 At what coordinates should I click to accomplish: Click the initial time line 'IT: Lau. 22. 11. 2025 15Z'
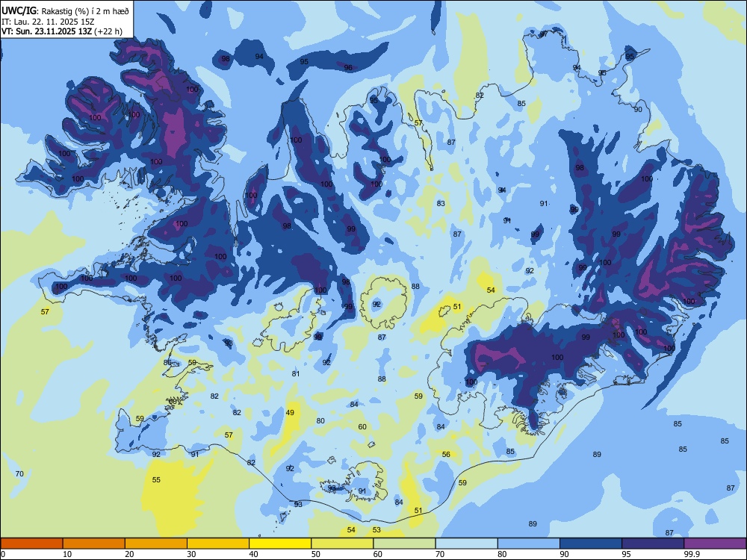(48, 22)
